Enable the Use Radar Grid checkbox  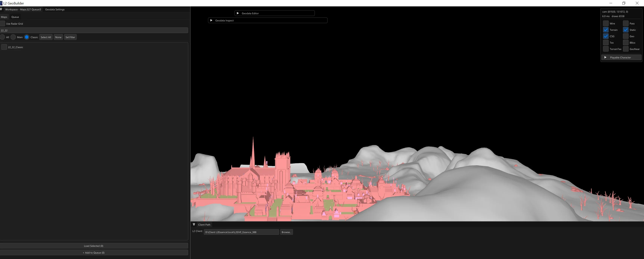(x=2, y=24)
